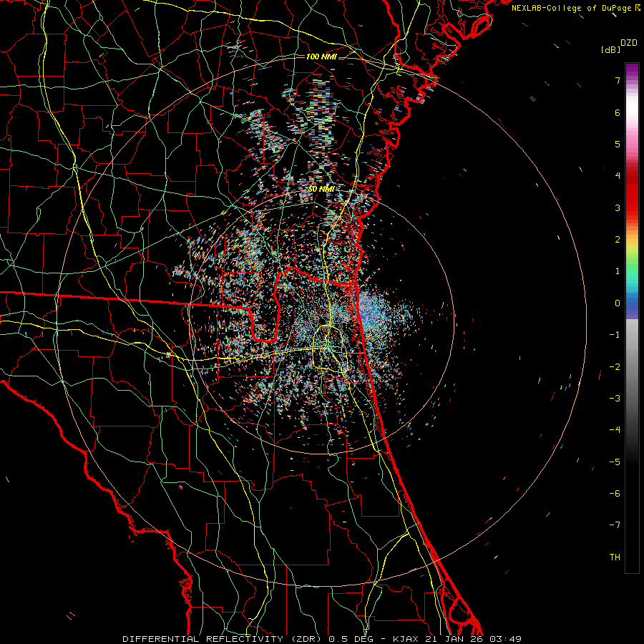Click the 2 dB scale label
This screenshot has width=644, height=644.
[618, 240]
